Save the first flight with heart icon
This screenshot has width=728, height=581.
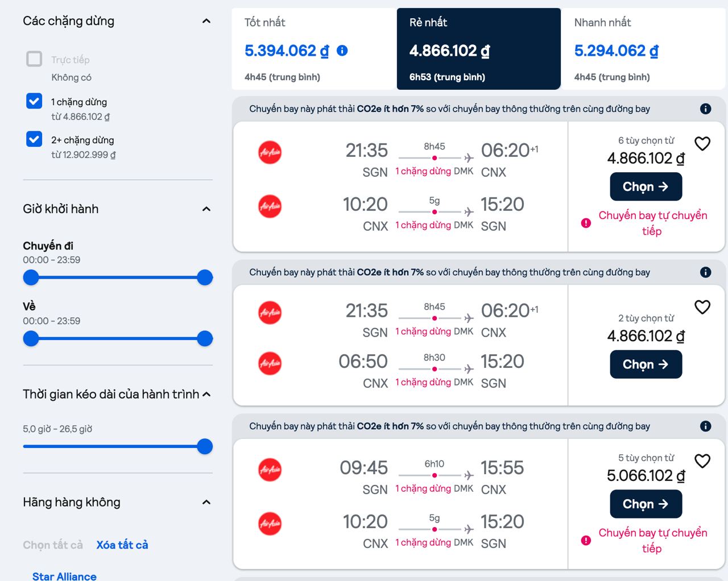[702, 144]
